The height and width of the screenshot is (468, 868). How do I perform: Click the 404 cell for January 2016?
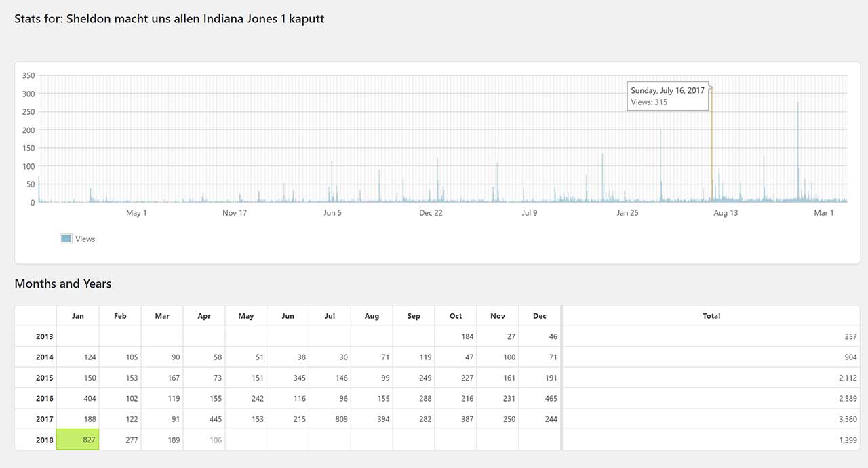(78, 398)
